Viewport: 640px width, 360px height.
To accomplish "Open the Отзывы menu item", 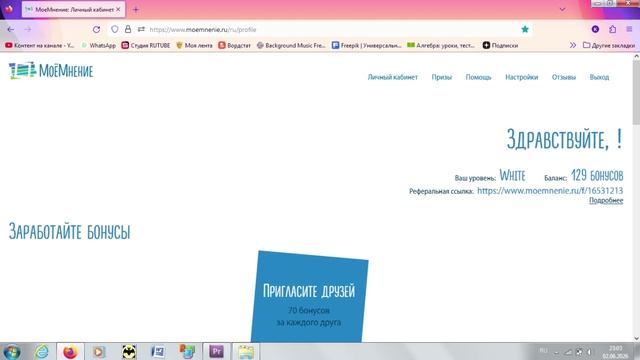I will click(564, 77).
